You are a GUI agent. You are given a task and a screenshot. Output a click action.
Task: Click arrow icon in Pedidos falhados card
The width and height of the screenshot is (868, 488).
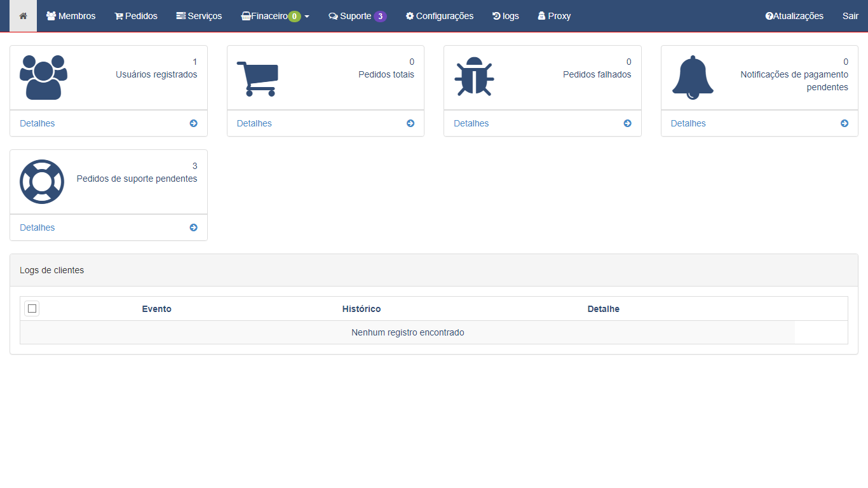coord(627,123)
